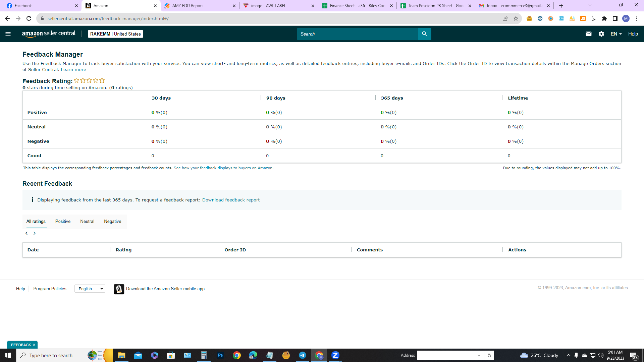Viewport: 644px width, 362px height.
Task: Switch to the Finance Sheet browser tab
Action: click(358, 6)
